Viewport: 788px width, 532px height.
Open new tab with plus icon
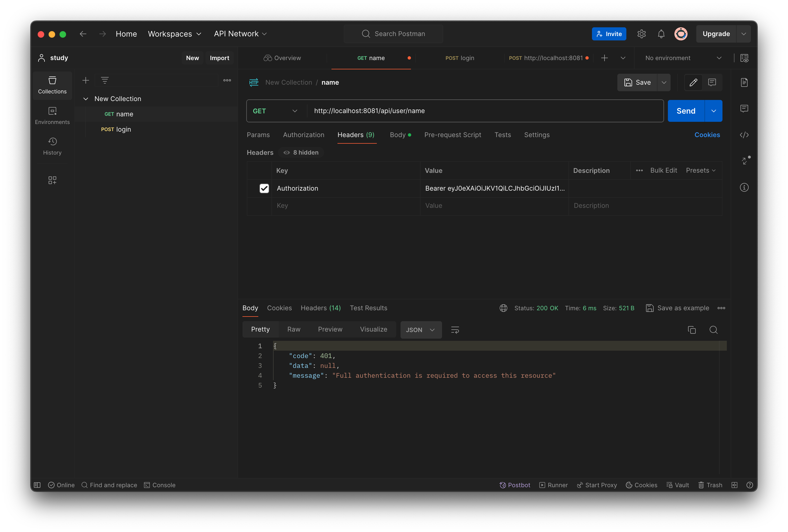(604, 58)
